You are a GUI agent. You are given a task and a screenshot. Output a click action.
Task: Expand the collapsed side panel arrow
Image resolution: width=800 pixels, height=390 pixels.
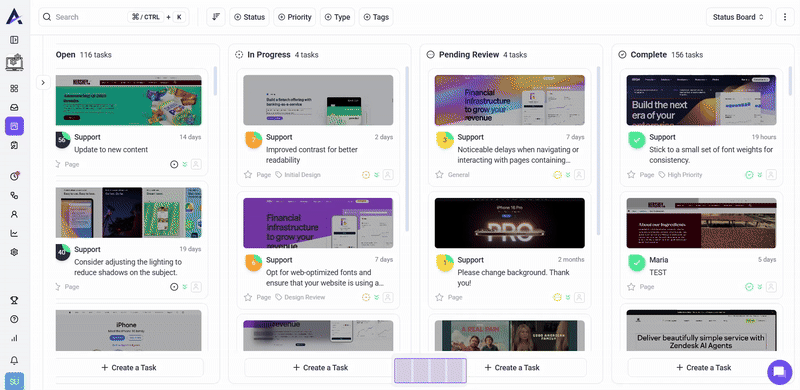pyautogui.click(x=43, y=82)
